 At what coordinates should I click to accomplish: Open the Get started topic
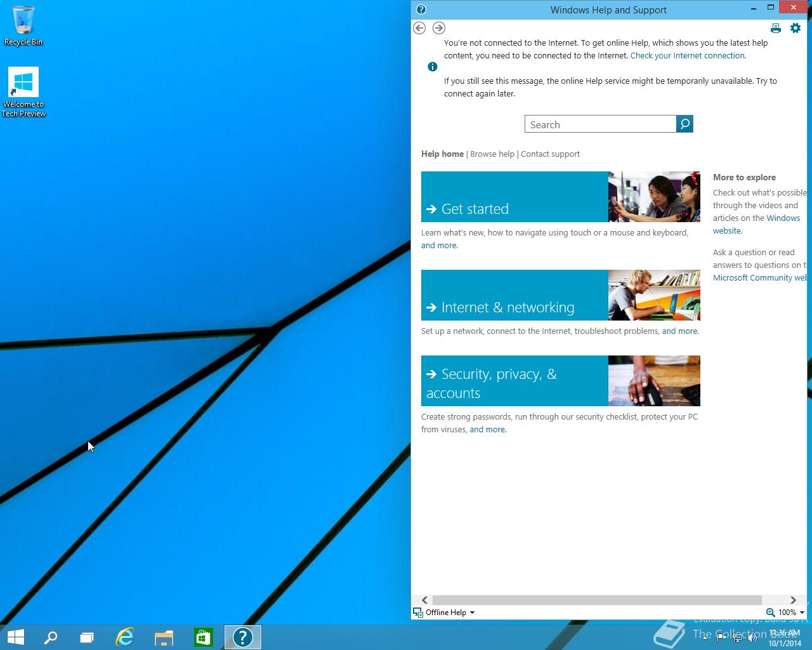[514, 197]
